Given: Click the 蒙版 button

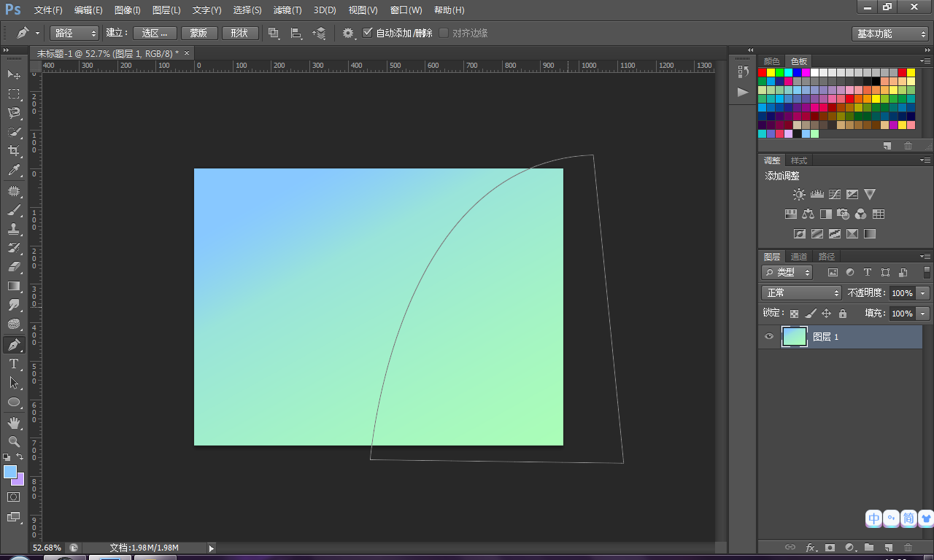Looking at the screenshot, I should 198,33.
